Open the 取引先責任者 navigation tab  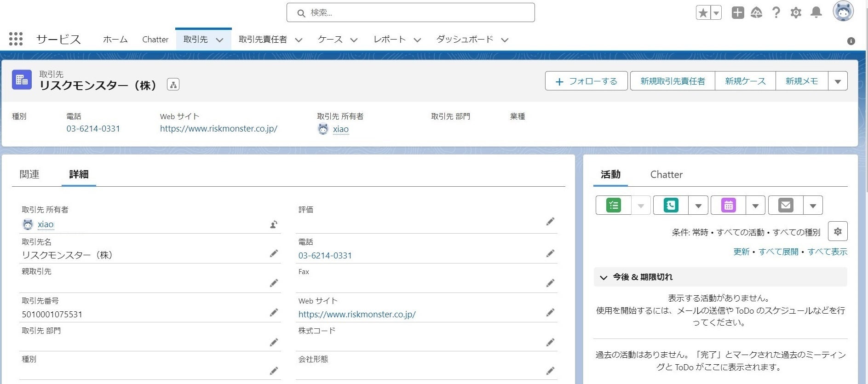pos(263,40)
